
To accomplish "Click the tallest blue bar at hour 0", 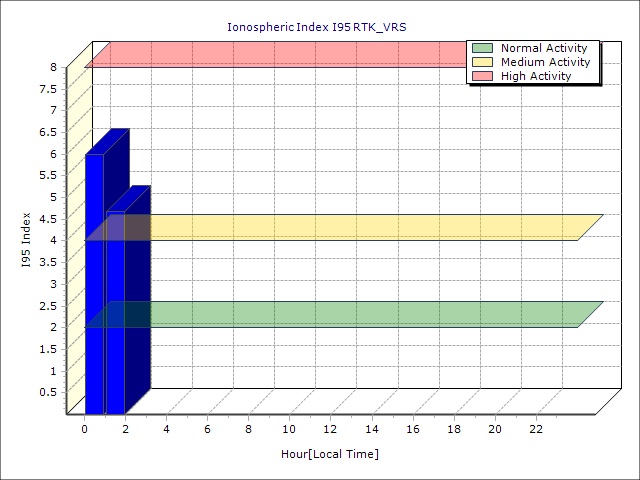I will pos(94,280).
